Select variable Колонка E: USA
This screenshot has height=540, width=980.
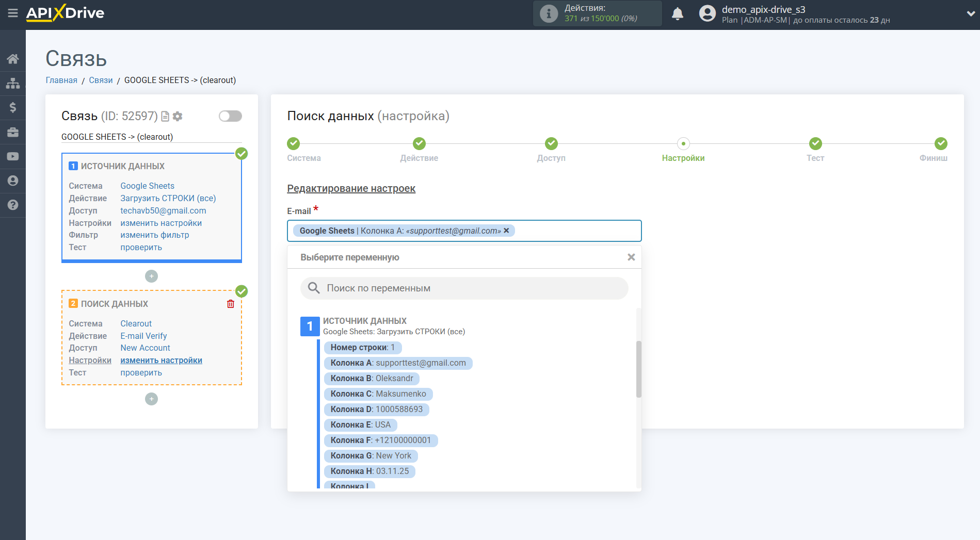pos(360,425)
